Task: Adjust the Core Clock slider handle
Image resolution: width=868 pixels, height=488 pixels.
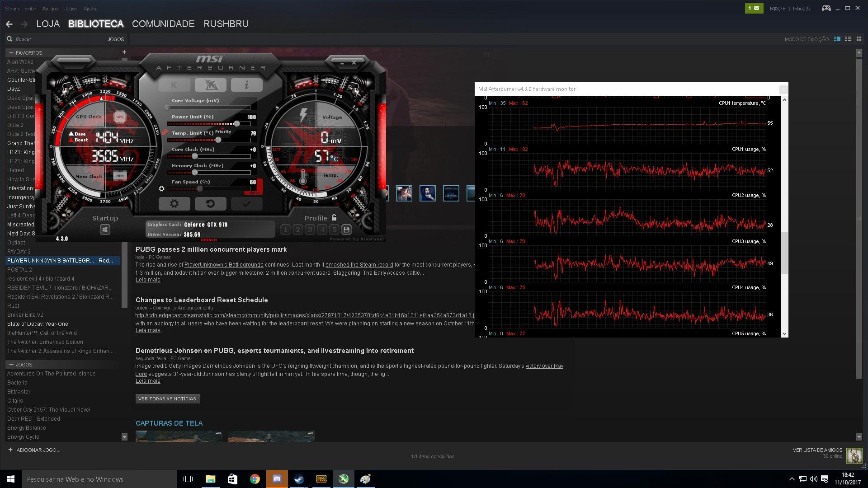Action: 195,156
